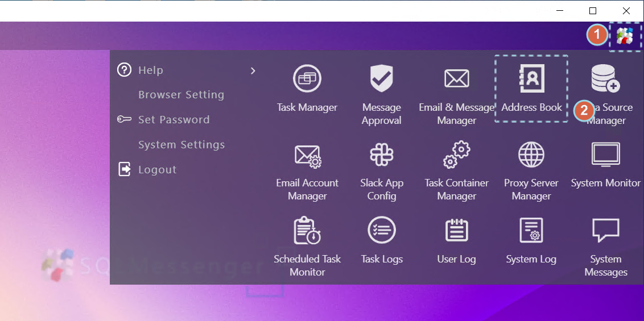The image size is (644, 321).
Task: Choose Set Password menu entry
Action: pyautogui.click(x=174, y=120)
